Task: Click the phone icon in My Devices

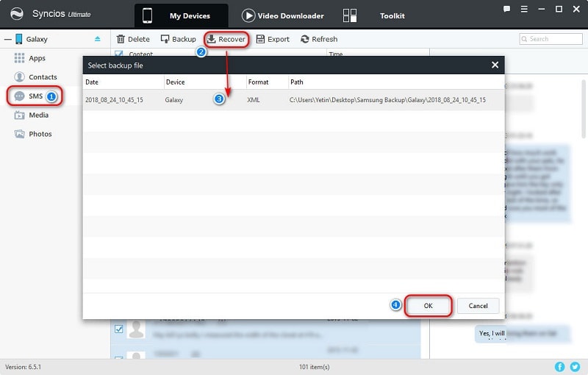Action: [148, 15]
